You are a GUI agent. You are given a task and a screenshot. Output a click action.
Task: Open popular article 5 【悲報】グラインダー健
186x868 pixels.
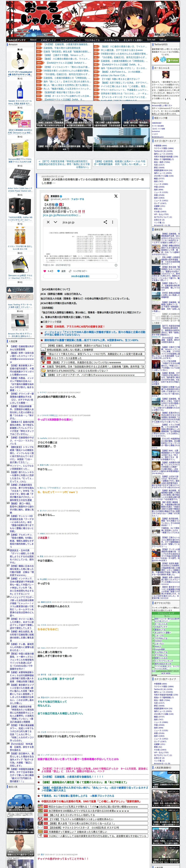22,398
